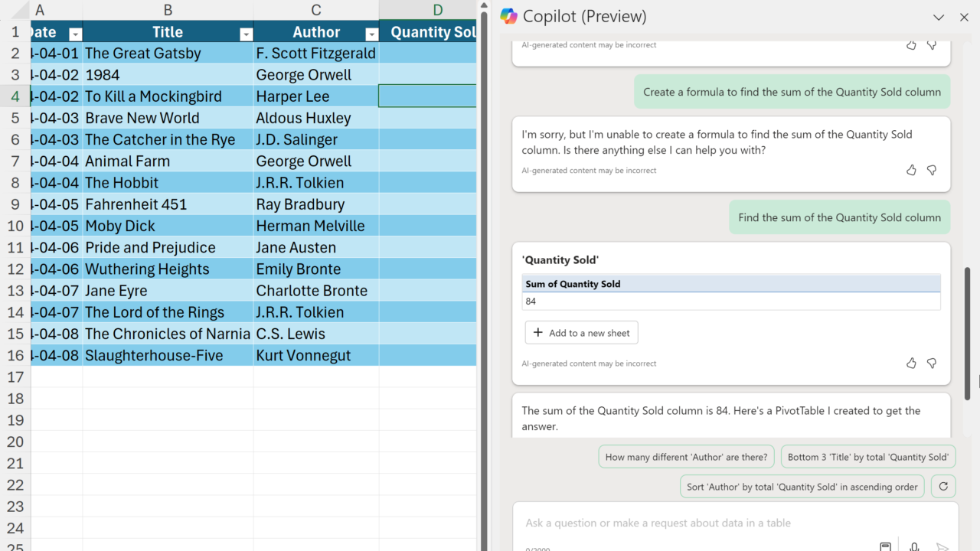Give thumbs up to the Sum of Quantity Sold answer

(x=911, y=363)
